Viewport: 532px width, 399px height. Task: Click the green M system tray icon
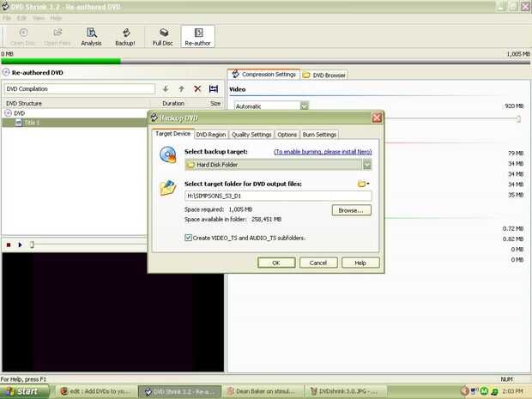click(484, 391)
